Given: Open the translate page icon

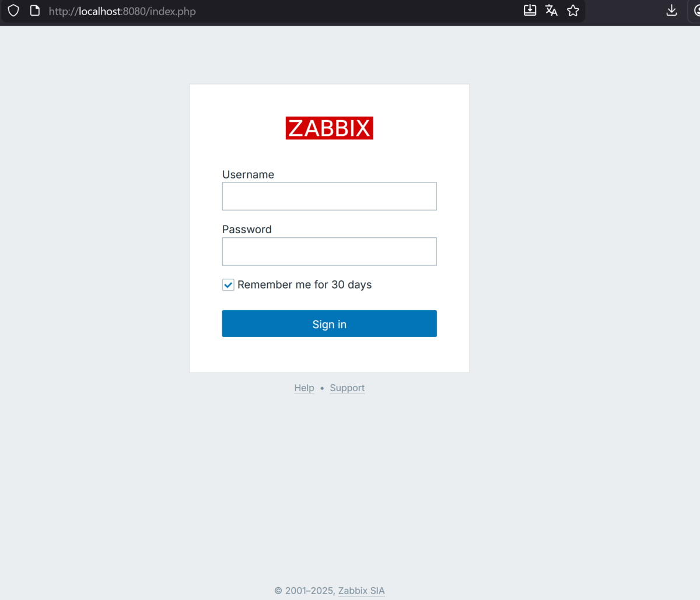Looking at the screenshot, I should 551,10.
